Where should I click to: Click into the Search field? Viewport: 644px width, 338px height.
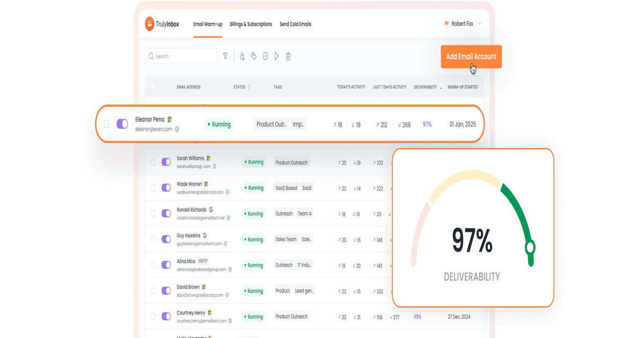(x=181, y=56)
